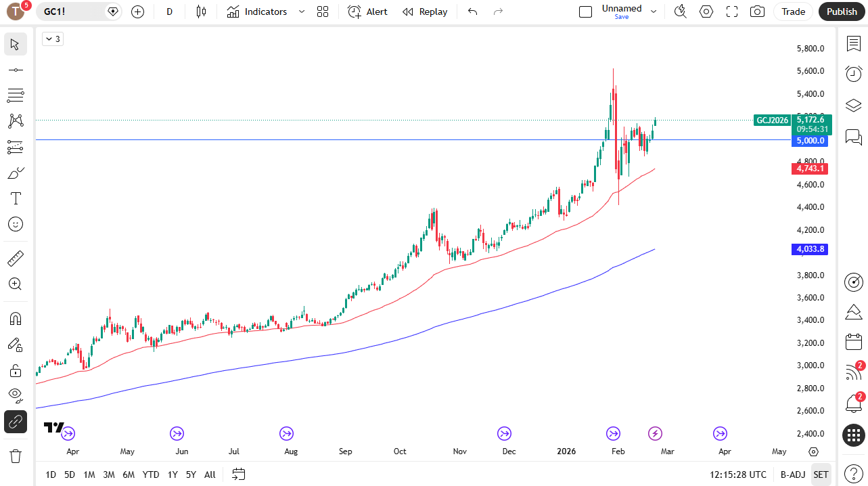
Task: Collapse the indicator legend showing 3
Action: [x=52, y=39]
